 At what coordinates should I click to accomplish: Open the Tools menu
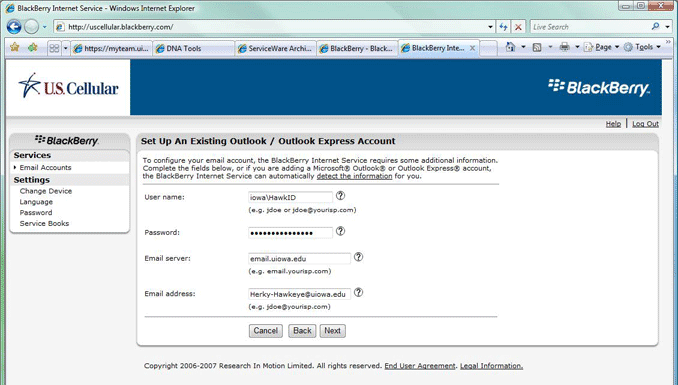(642, 47)
